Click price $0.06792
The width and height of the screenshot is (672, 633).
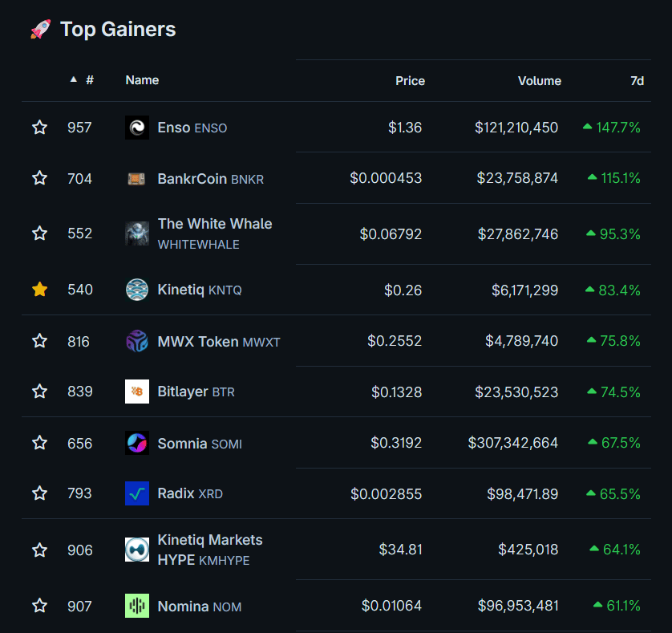coord(391,233)
